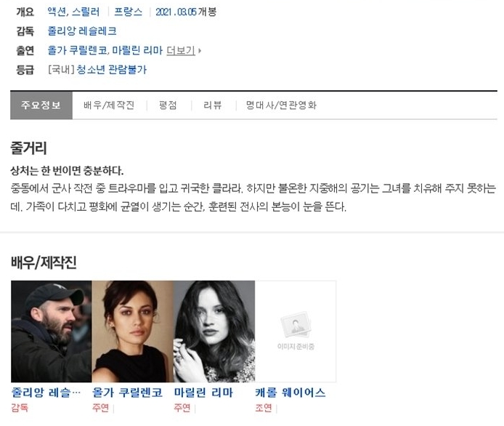Open director link 줄리앙 레슬레크 in info section
This screenshot has width=504, height=426.
pos(82,31)
